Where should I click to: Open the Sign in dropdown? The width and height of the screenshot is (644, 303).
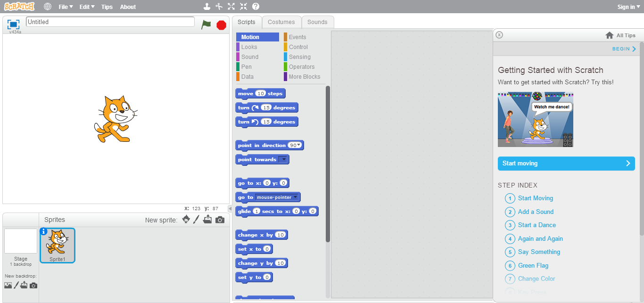tap(629, 7)
